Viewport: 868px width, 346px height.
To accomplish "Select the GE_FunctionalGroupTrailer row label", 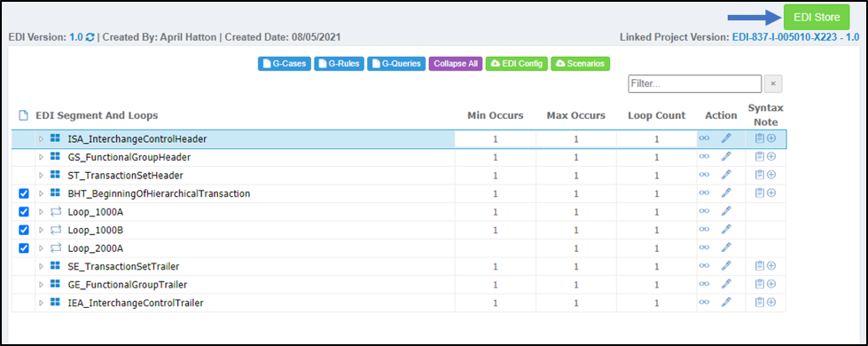I will click(x=128, y=285).
